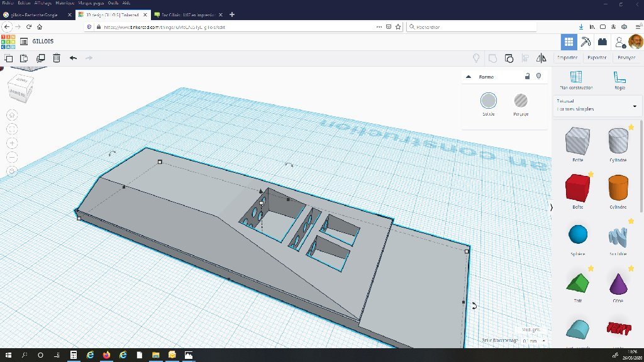Zoom in with the plus icon
Image resolution: width=644 pixels, height=362 pixels.
(12, 143)
